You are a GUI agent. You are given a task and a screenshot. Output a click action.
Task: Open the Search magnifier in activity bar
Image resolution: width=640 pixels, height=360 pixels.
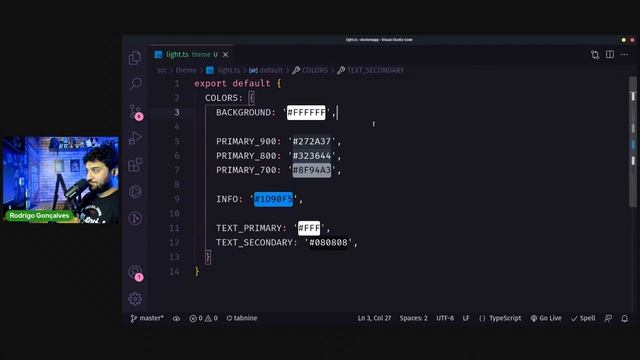pos(135,84)
